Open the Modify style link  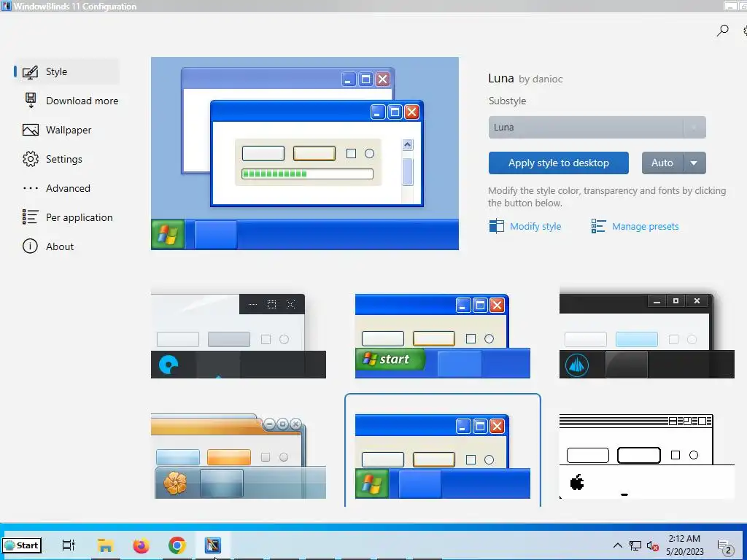coord(535,227)
